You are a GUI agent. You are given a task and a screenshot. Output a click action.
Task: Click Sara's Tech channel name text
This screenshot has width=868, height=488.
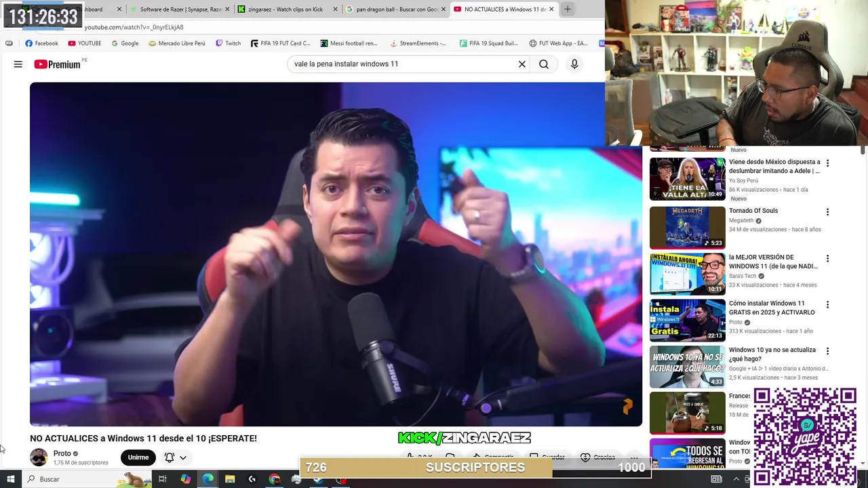click(x=743, y=277)
